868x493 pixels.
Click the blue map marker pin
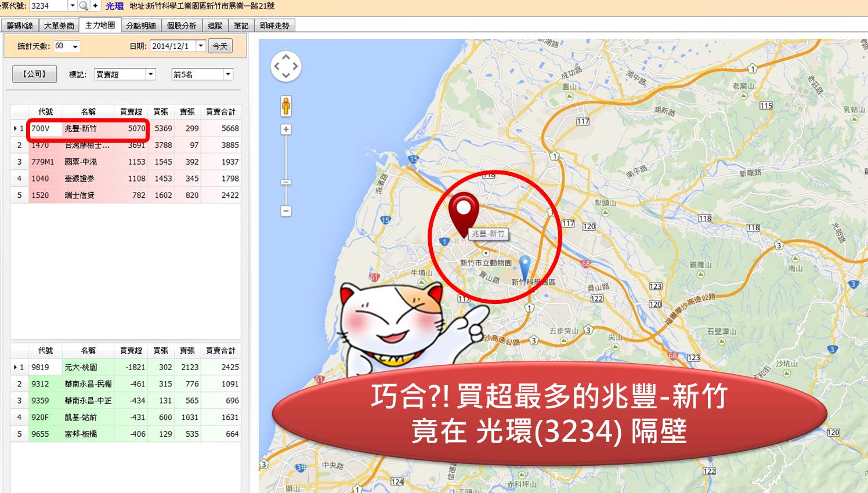click(x=525, y=268)
